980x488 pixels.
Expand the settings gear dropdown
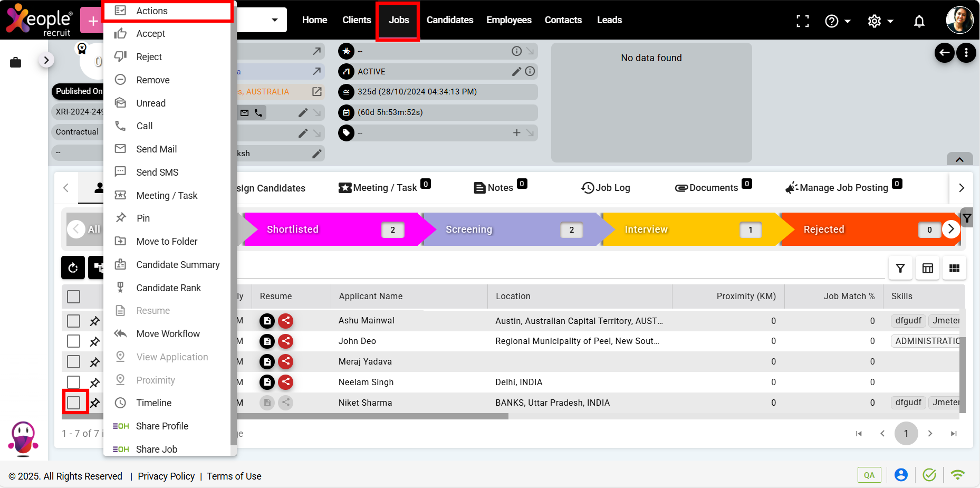tap(880, 21)
